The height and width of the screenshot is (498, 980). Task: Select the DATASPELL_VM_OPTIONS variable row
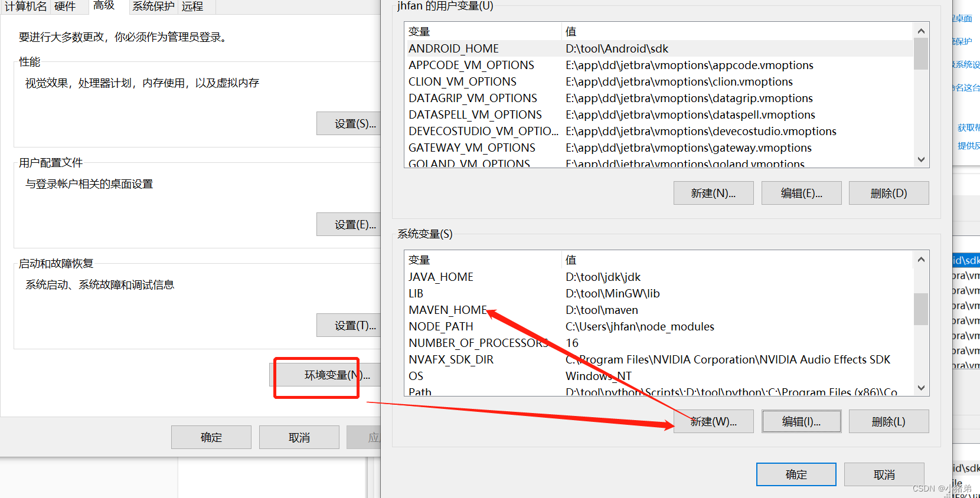coord(659,114)
